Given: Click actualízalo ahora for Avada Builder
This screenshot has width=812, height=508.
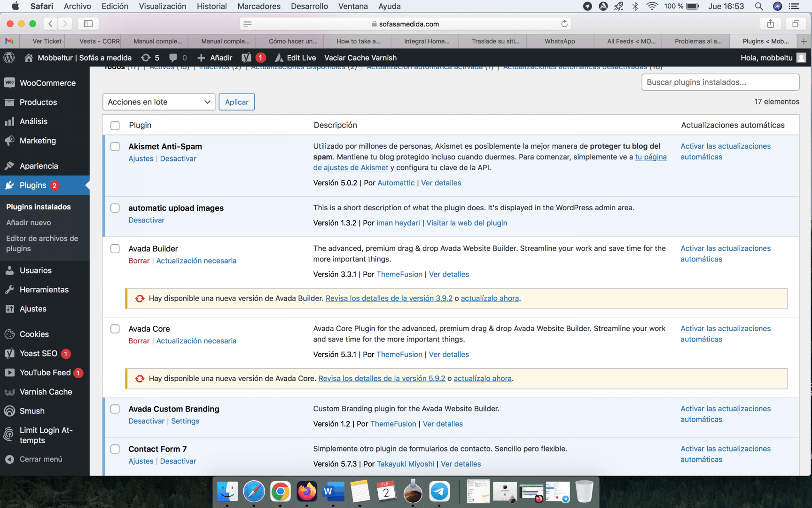Looking at the screenshot, I should pyautogui.click(x=490, y=298).
